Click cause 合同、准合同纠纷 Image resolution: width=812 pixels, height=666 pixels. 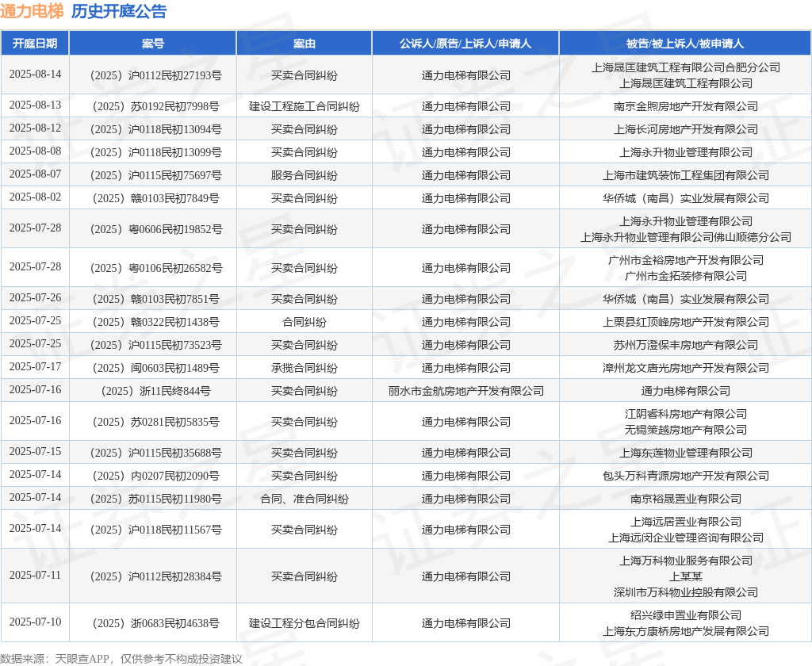point(304,499)
